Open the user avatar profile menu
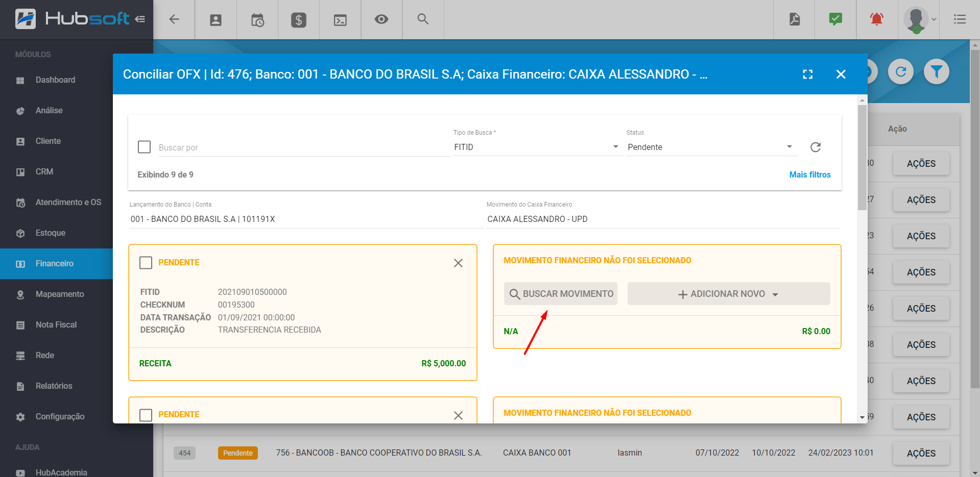This screenshot has width=980, height=477. [x=919, y=19]
